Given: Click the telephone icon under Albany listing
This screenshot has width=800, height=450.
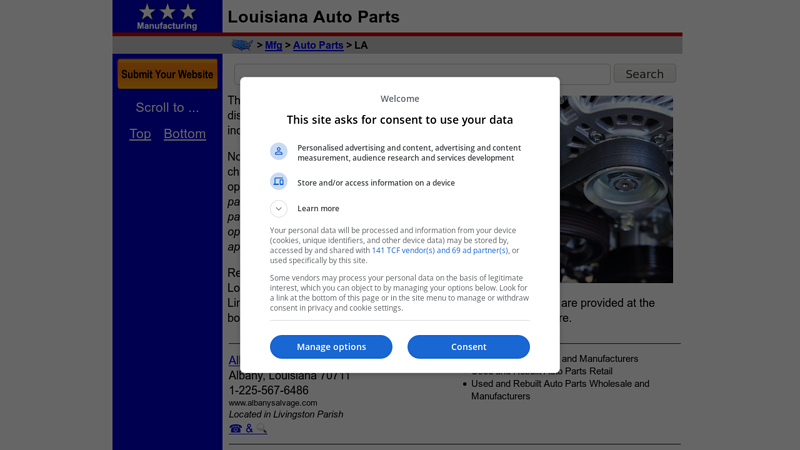Looking at the screenshot, I should click(x=235, y=429).
